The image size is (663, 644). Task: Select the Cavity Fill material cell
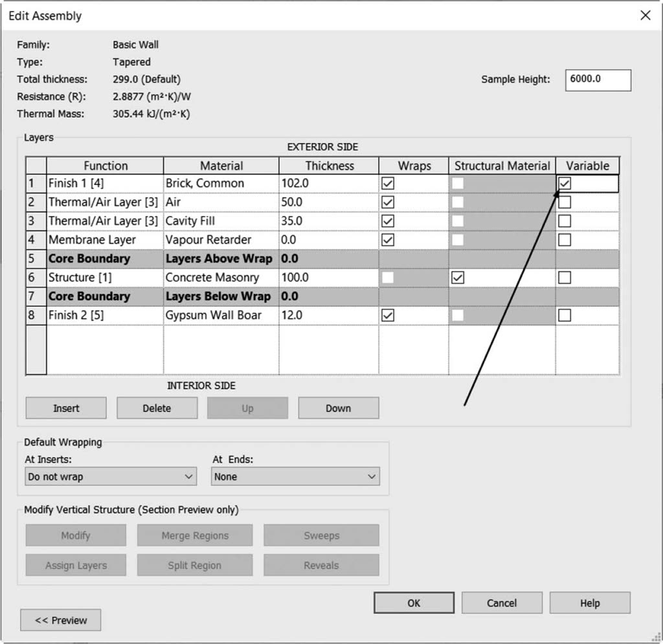tap(221, 221)
